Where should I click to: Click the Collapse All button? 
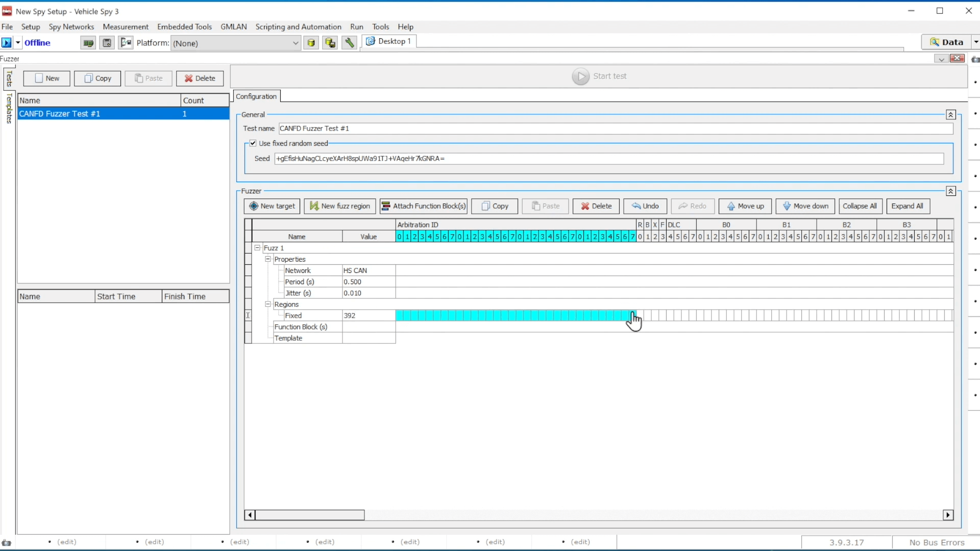click(x=860, y=206)
